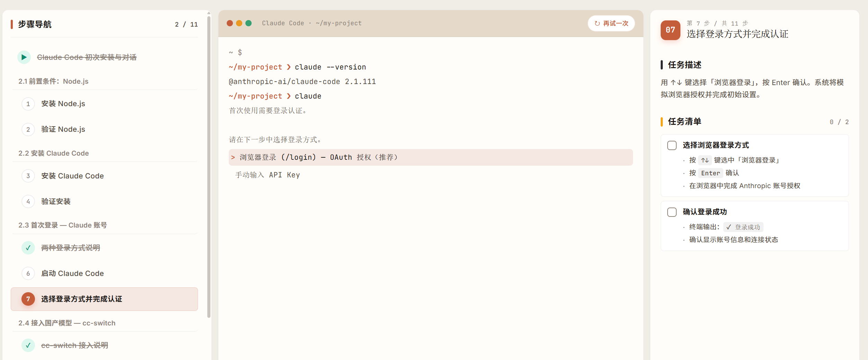This screenshot has height=360, width=868.
Task: Click the ↑↓ key hint in task list
Action: pos(705,160)
